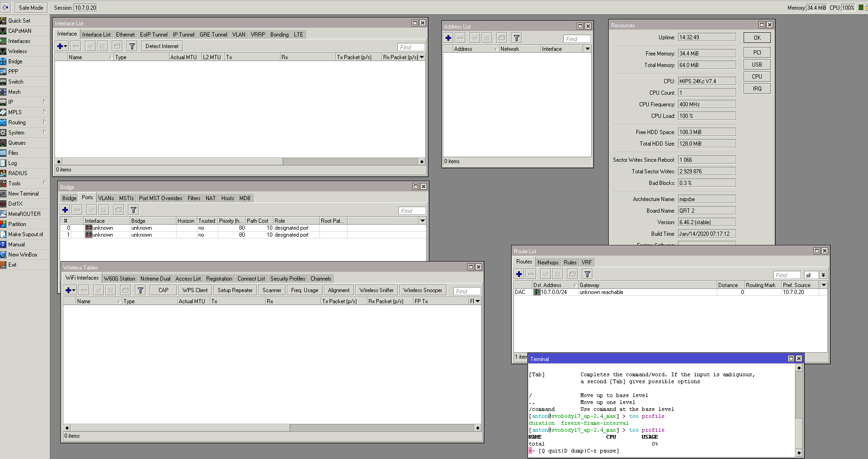Viewport: 868px width, 459px height.
Task: Open column dropdown arrow in Address List header
Action: tap(587, 49)
